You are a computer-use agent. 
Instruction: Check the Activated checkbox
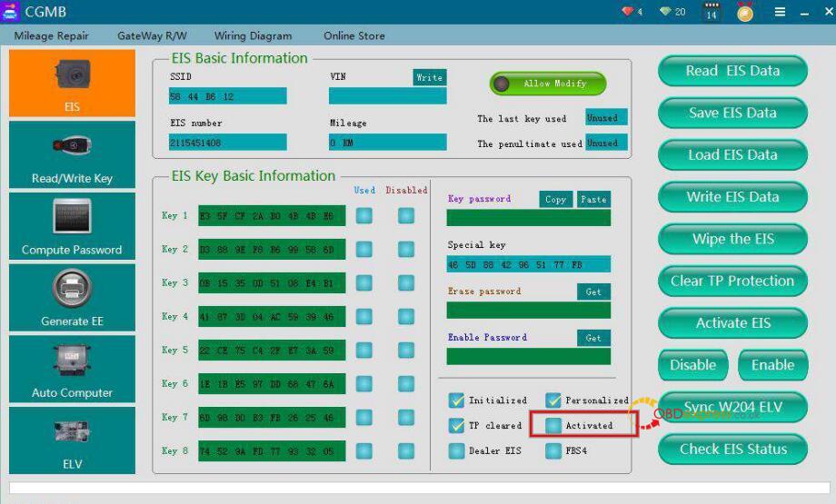point(553,425)
